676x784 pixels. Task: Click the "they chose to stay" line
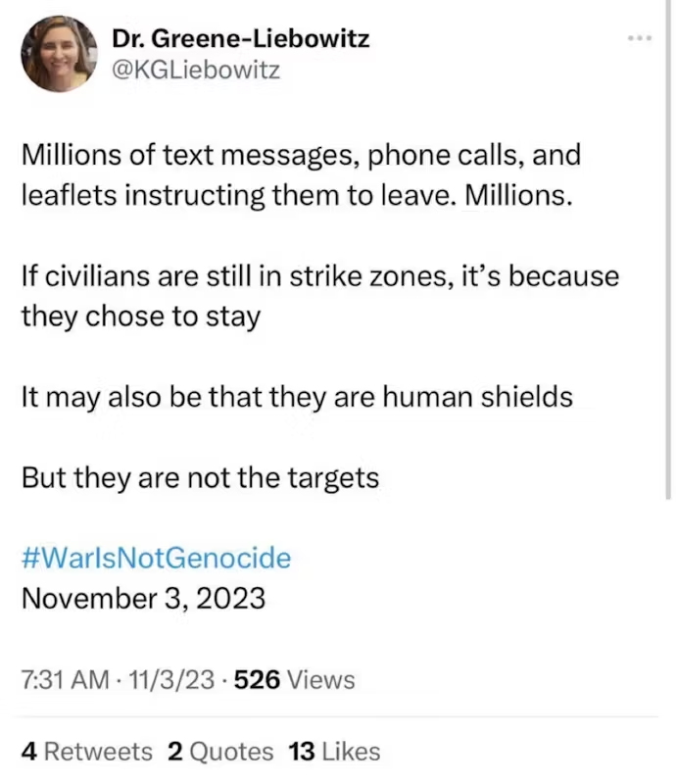point(140,317)
